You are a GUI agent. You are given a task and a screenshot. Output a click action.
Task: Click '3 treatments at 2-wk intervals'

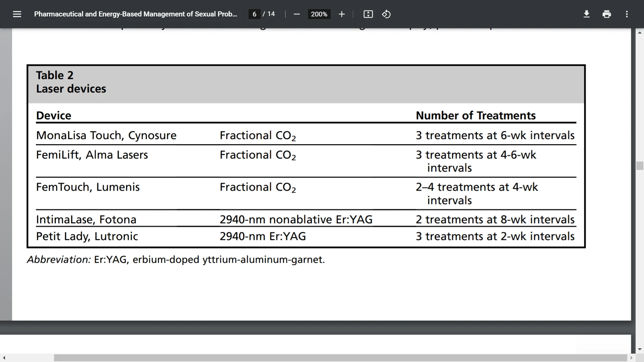[495, 236]
